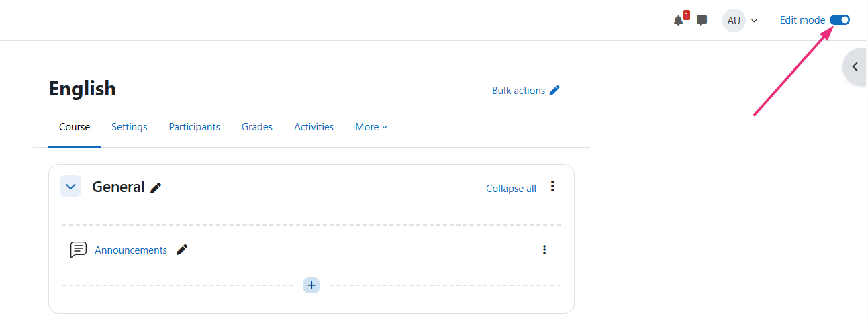Go to the Participants tab
The image size is (868, 327).
[194, 127]
